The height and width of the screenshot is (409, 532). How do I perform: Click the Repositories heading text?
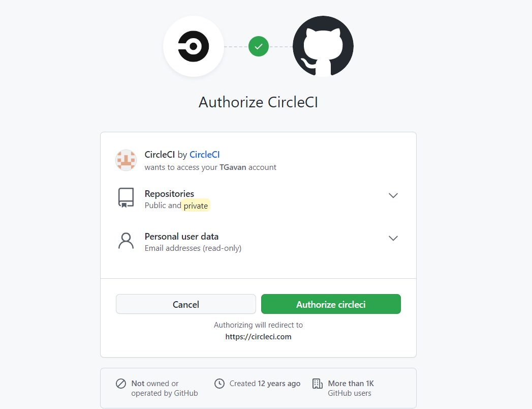click(169, 194)
